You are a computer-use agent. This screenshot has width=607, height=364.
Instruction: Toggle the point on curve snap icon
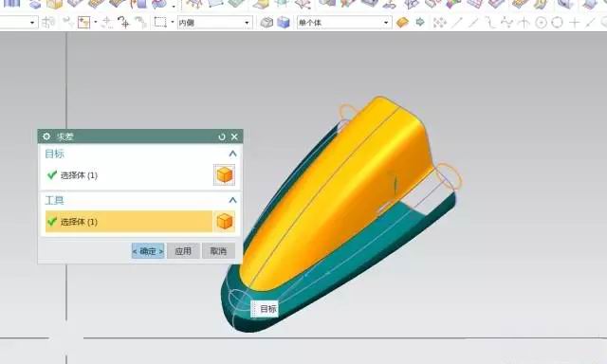coord(590,23)
